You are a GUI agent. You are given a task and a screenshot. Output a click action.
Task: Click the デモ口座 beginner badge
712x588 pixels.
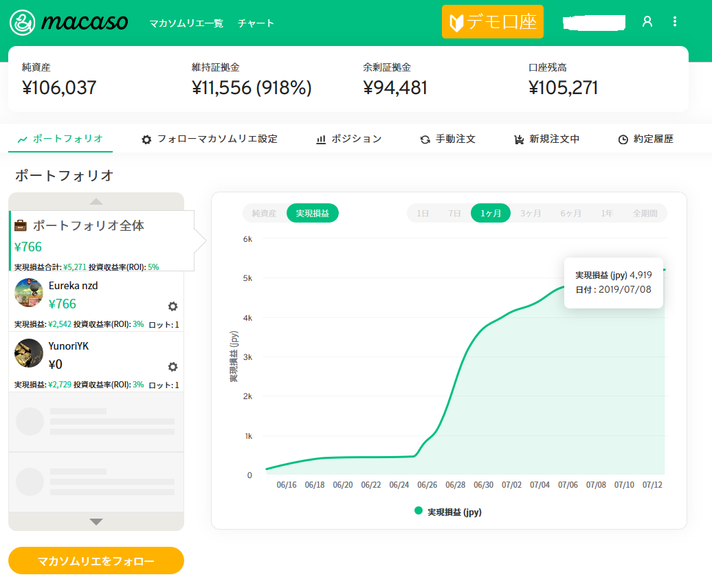click(x=492, y=22)
